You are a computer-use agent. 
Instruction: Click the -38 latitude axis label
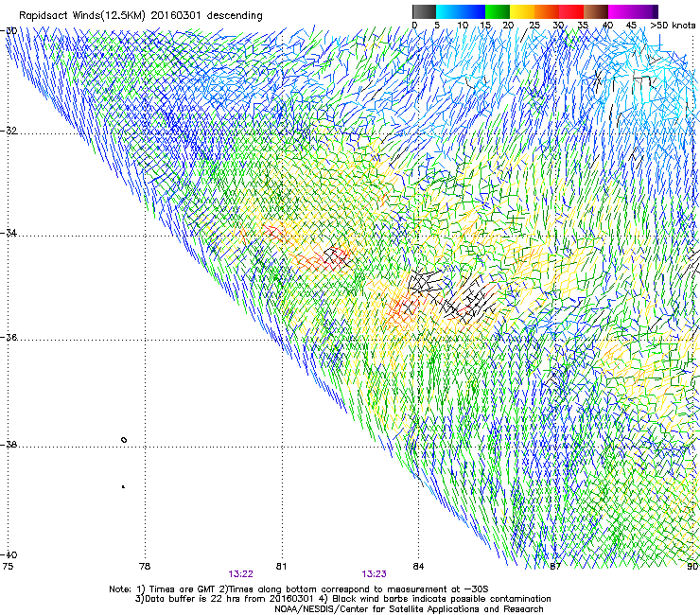pyautogui.click(x=9, y=445)
